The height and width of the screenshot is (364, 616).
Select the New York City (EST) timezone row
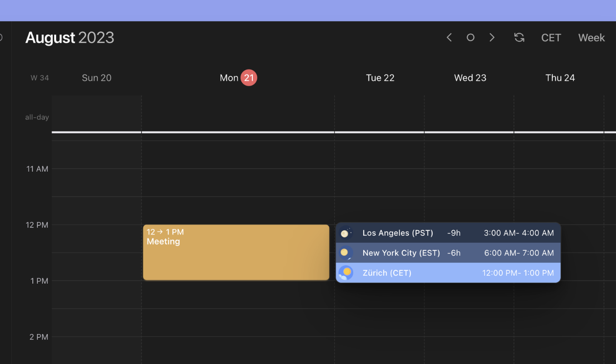(447, 253)
